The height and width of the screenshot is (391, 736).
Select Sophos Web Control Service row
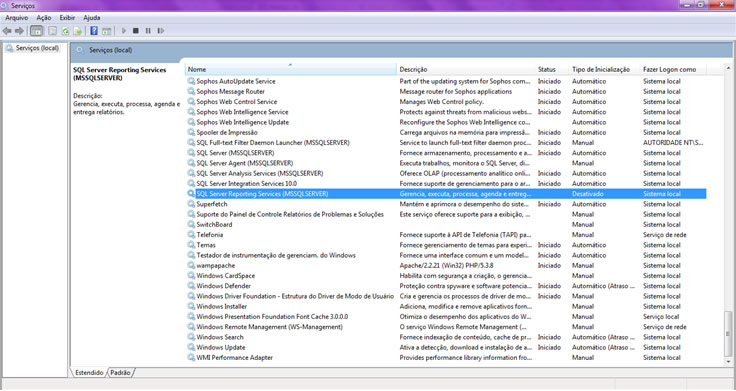(x=446, y=102)
